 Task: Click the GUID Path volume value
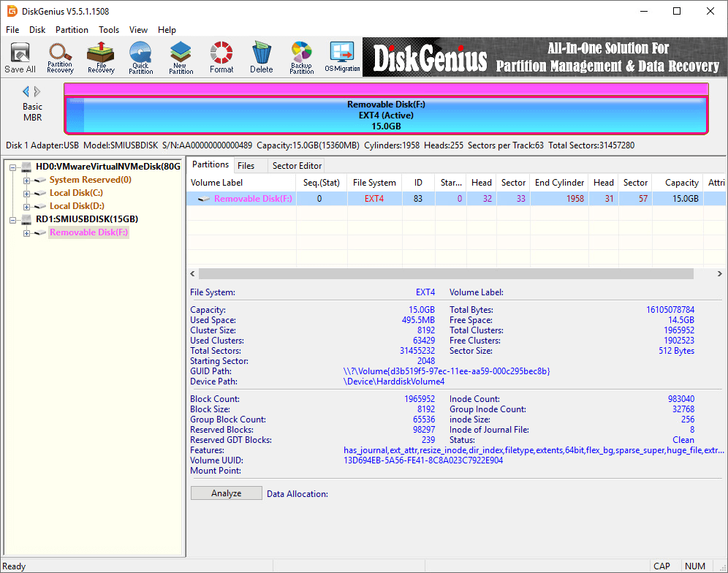(447, 371)
